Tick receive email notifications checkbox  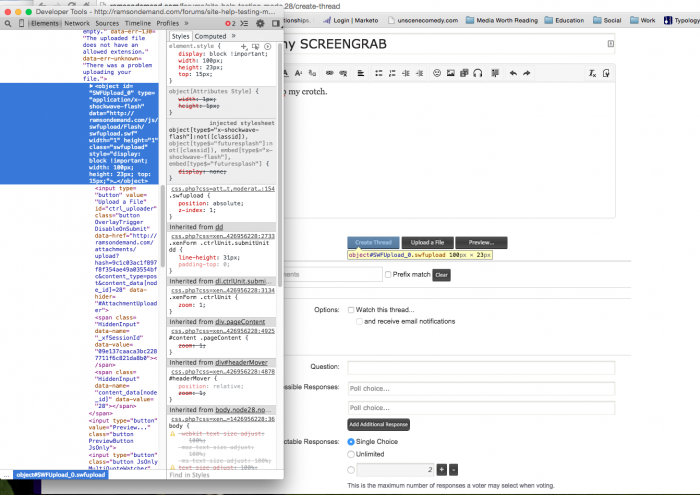coord(359,321)
